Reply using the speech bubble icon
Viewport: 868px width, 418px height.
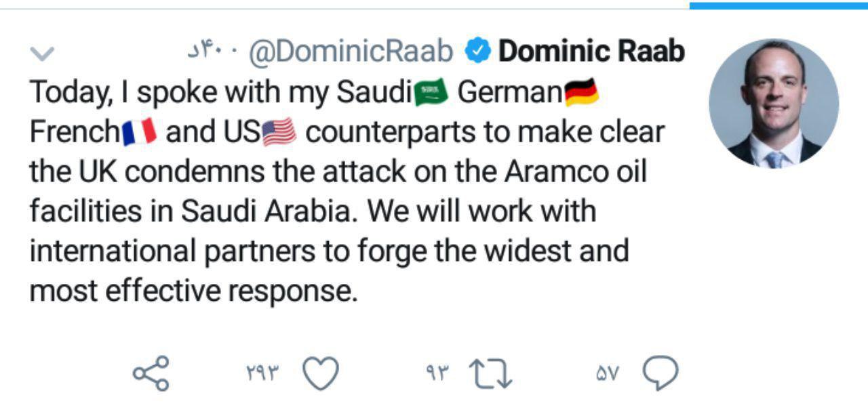pos(659,374)
